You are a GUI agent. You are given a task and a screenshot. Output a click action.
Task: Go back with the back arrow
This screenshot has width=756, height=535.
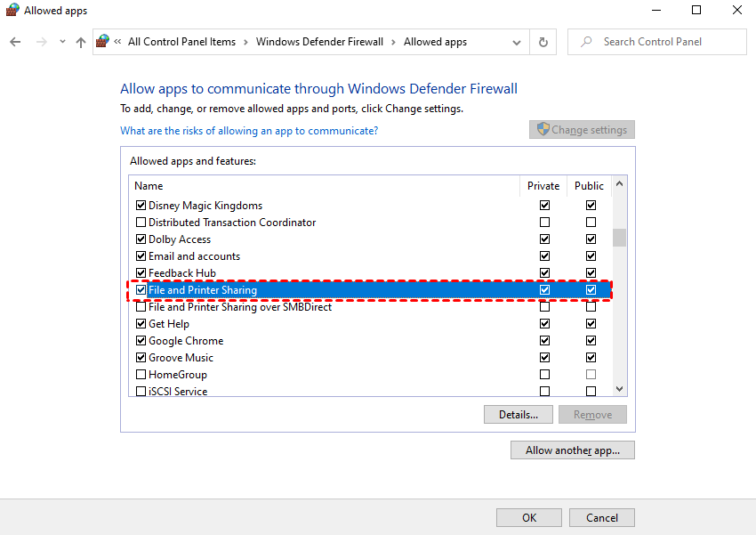(15, 42)
